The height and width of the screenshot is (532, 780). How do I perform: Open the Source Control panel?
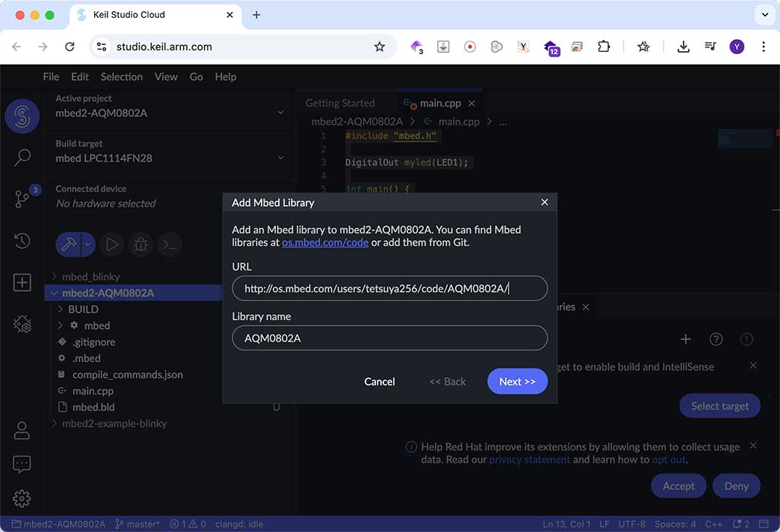click(22, 199)
